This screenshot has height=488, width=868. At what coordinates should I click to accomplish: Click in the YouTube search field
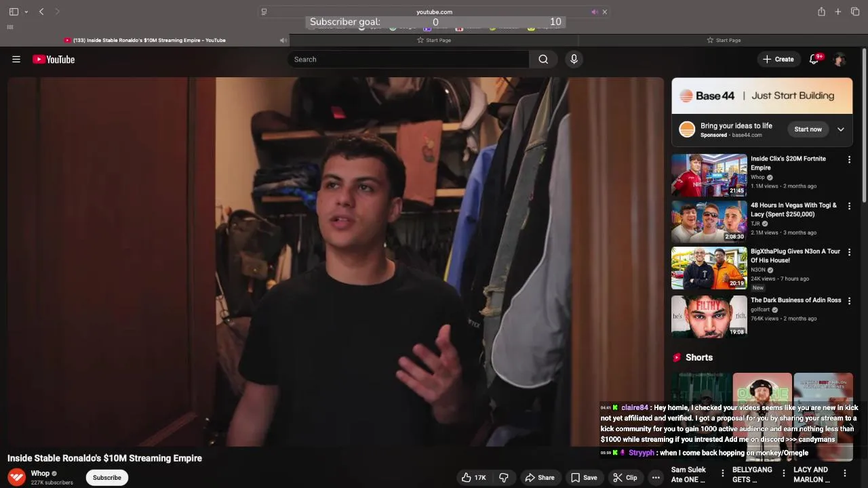pyautogui.click(x=408, y=60)
